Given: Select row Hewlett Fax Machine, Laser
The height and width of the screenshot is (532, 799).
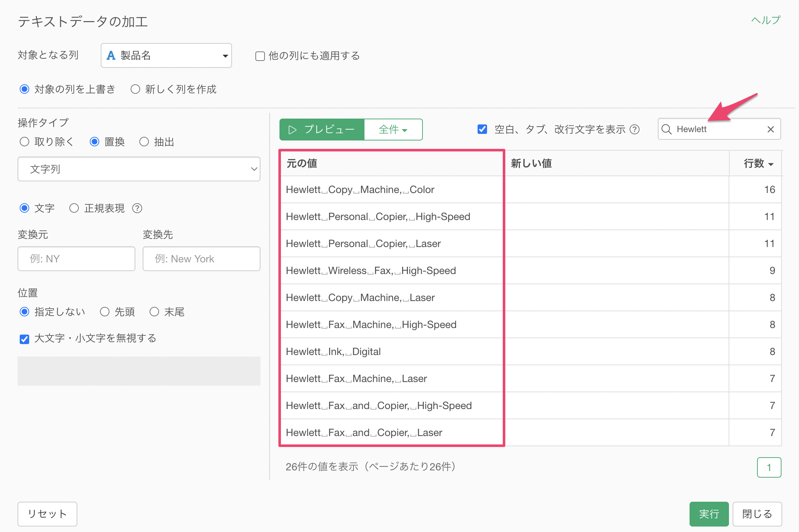Looking at the screenshot, I should [x=531, y=379].
